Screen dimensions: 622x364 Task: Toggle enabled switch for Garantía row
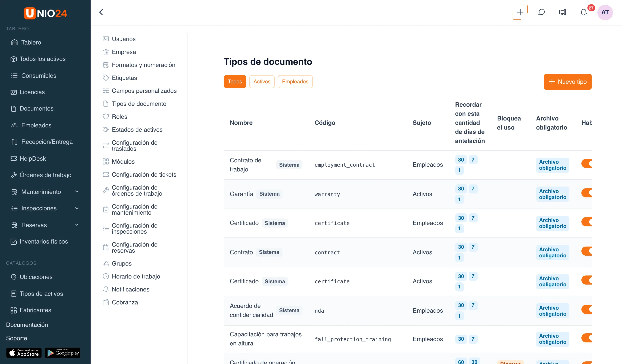(x=586, y=193)
